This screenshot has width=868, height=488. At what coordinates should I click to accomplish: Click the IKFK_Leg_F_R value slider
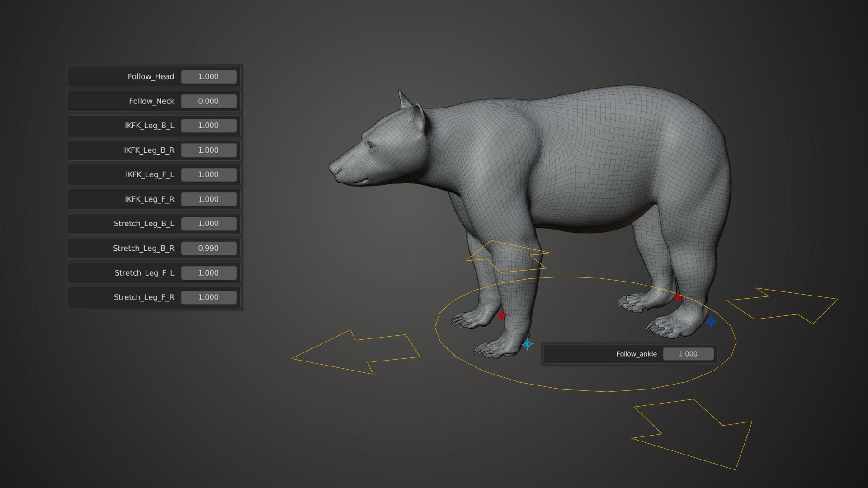[208, 199]
